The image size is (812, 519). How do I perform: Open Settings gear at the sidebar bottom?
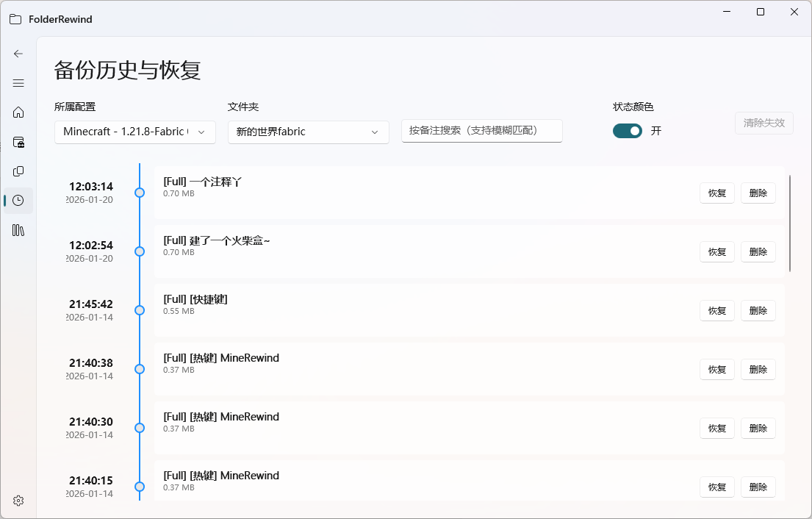pyautogui.click(x=18, y=501)
